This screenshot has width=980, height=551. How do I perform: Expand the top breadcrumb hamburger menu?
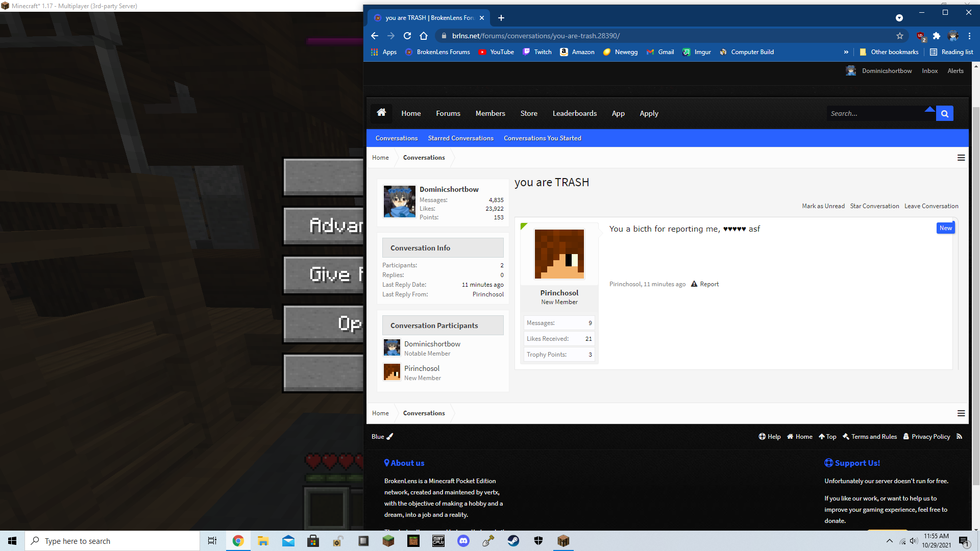961,158
